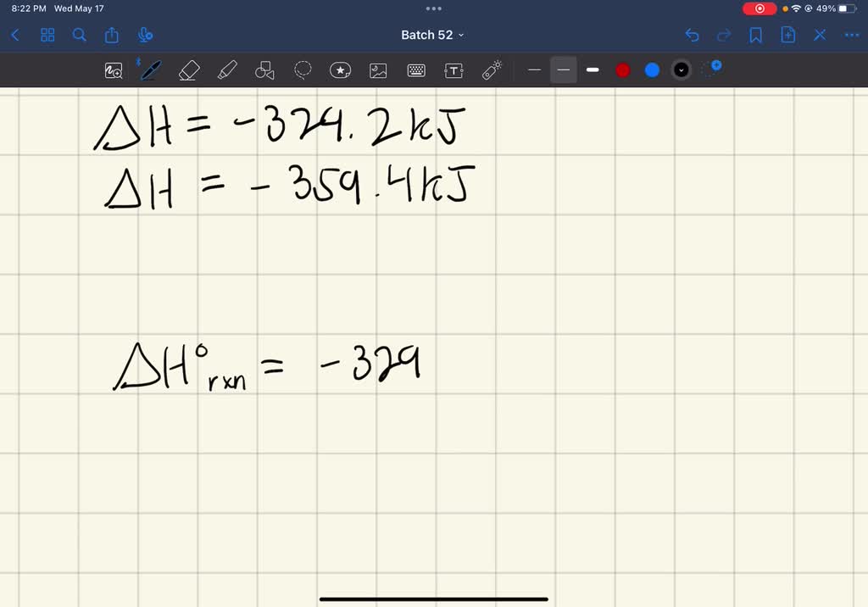Screen dimensions: 868x607
Task: Select the Highlighter tool
Action: point(226,70)
